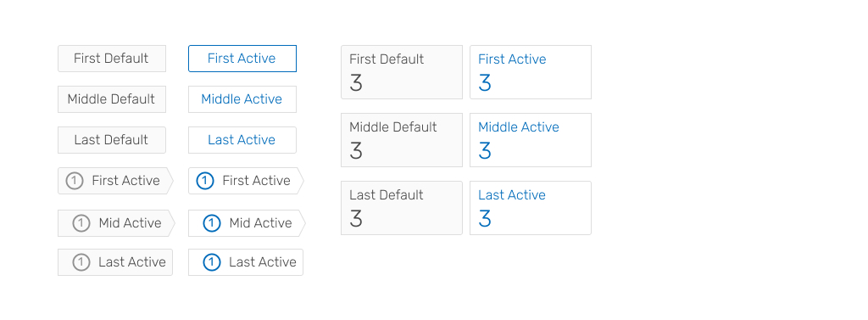Click the white Last Active wizard step label
The image size is (868, 320).
263,262
